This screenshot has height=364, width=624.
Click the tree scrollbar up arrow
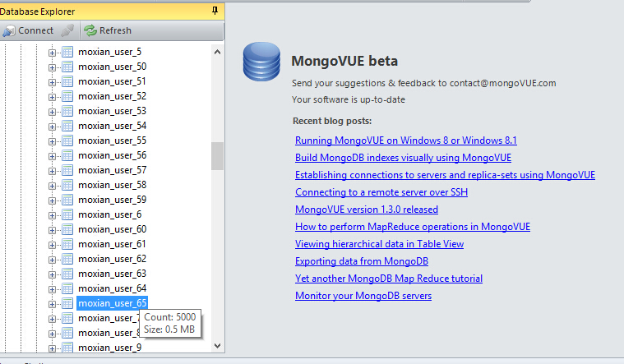(217, 52)
